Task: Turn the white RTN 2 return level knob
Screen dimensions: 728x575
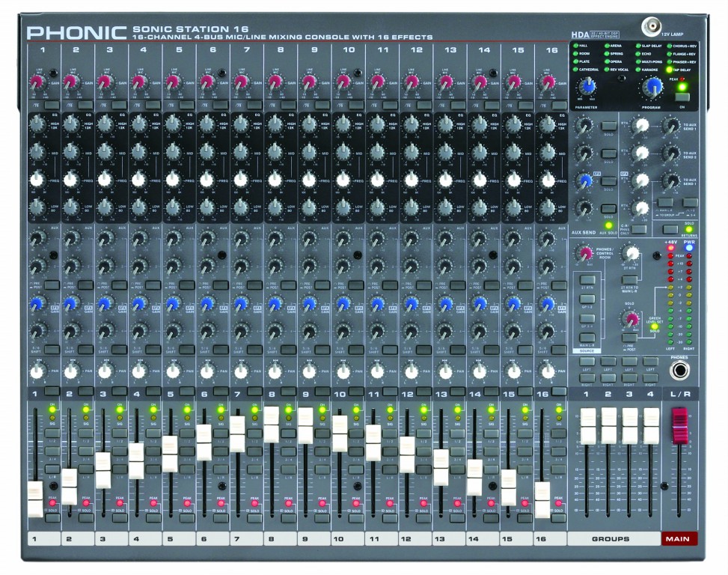Action: coord(640,153)
